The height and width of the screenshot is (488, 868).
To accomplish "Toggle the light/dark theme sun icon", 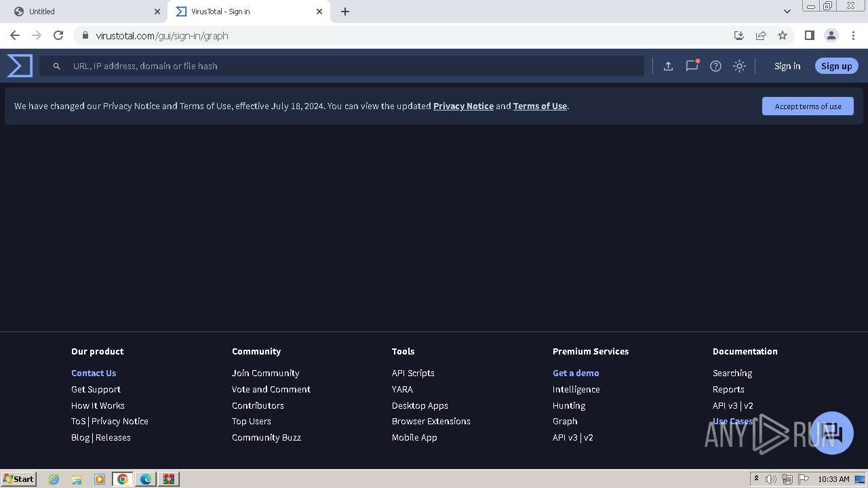I will [x=739, y=66].
